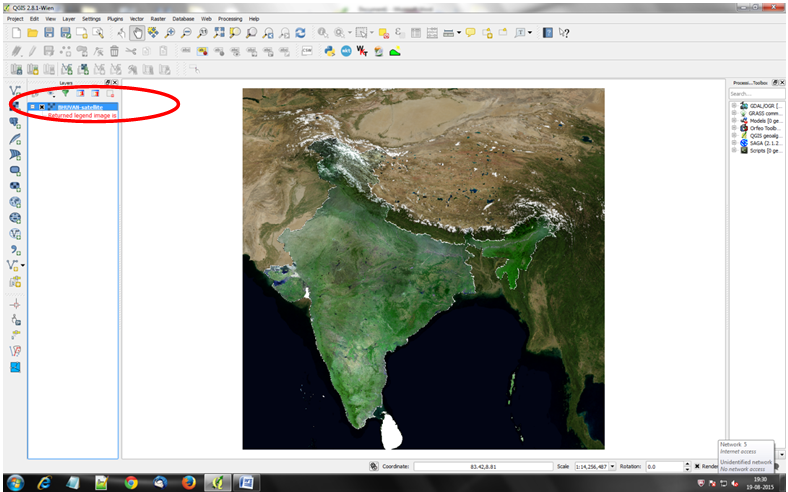Open the Database menu
Image resolution: width=788 pixels, height=492 pixels.
coord(183,19)
